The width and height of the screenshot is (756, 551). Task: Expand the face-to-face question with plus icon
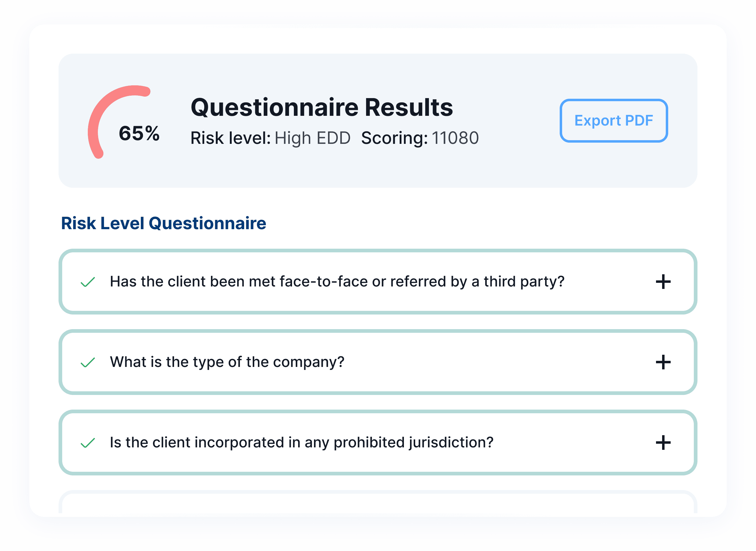pyautogui.click(x=663, y=282)
